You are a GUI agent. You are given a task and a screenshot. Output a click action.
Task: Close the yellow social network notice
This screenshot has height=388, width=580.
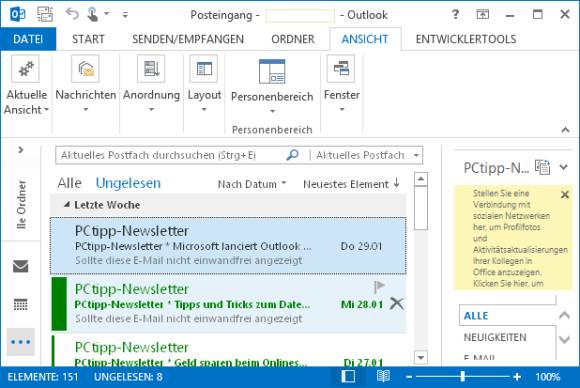pos(564,195)
